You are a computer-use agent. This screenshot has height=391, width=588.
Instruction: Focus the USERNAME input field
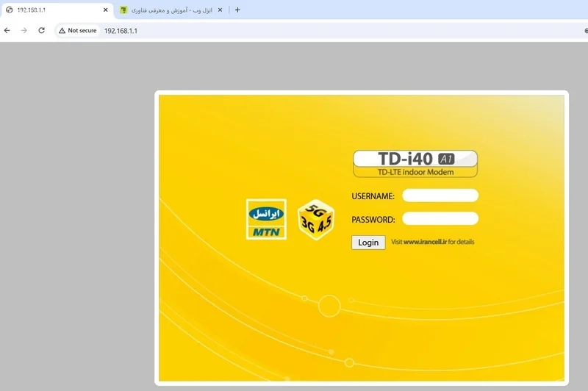[440, 195]
